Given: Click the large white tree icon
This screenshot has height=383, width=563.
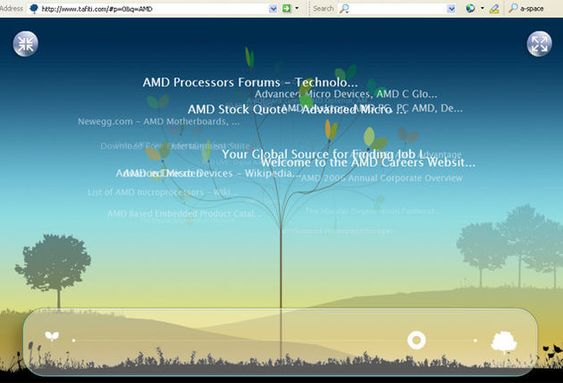Looking at the screenshot, I should pos(504,342).
